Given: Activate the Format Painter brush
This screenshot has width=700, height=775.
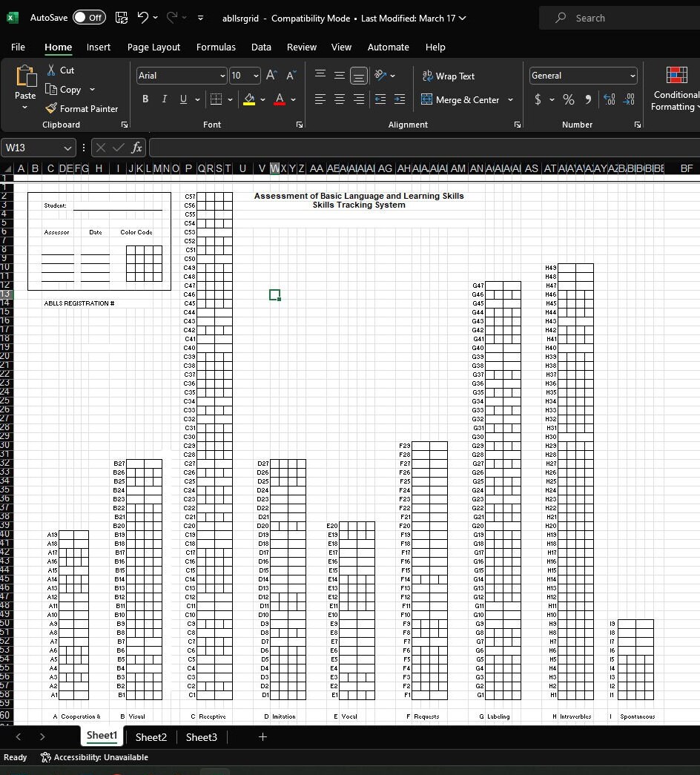Looking at the screenshot, I should click(x=51, y=108).
